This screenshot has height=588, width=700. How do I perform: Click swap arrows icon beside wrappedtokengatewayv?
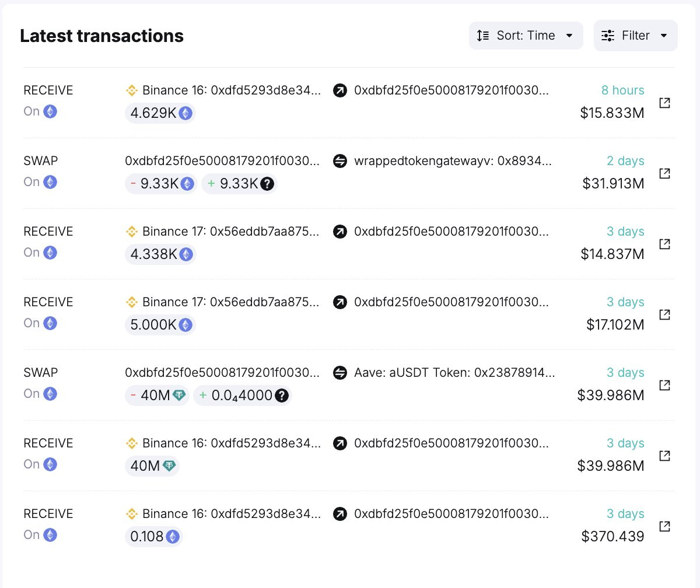pos(340,161)
